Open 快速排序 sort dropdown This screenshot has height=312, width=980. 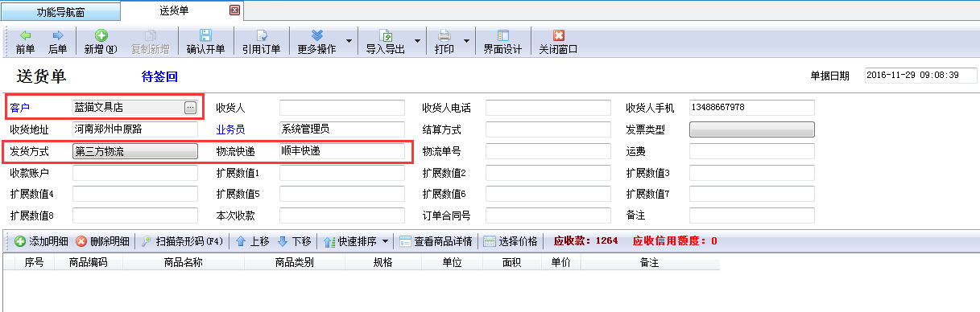[x=385, y=241]
